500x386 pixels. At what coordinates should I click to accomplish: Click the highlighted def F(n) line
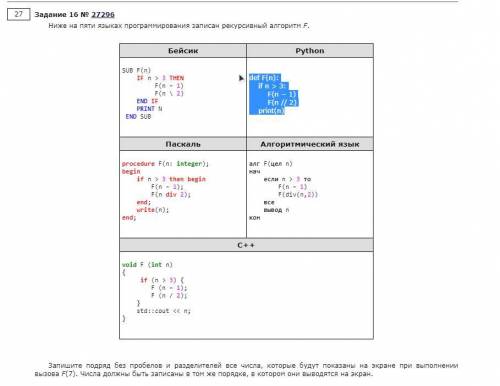(265, 78)
